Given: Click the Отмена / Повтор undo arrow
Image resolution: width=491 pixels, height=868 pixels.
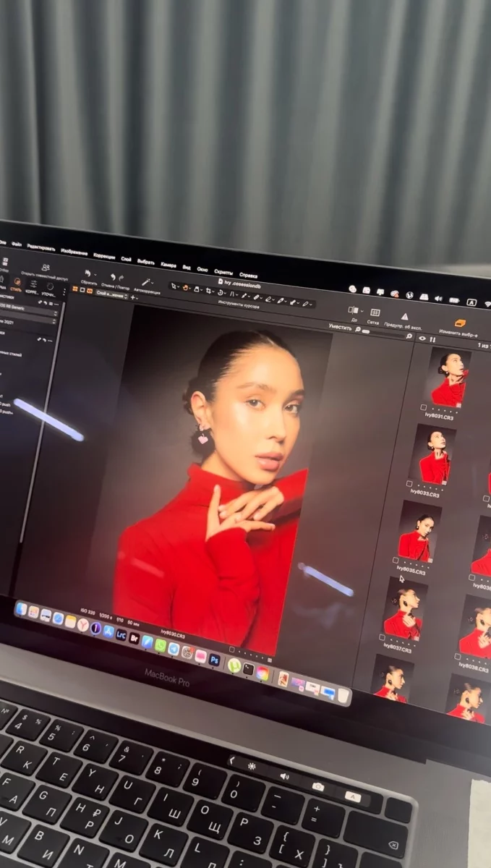Looking at the screenshot, I should click(x=113, y=277).
